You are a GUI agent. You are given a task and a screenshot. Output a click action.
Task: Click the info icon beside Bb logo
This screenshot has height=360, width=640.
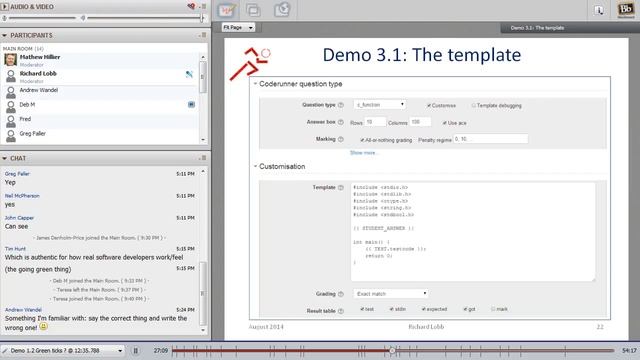[x=599, y=10]
